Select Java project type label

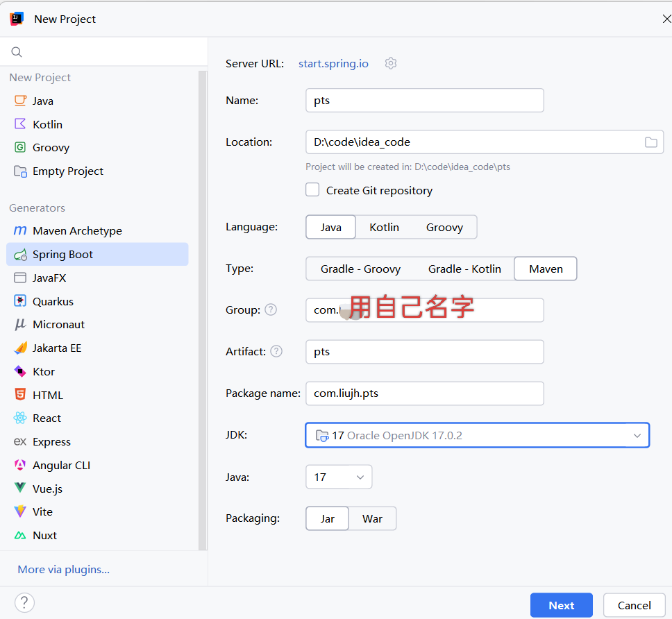(x=43, y=101)
